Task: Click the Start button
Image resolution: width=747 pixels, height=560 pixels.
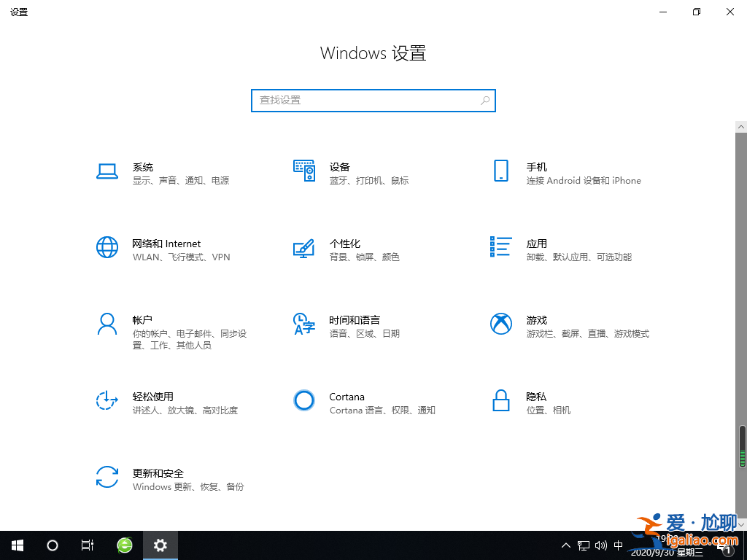Action: [x=17, y=545]
